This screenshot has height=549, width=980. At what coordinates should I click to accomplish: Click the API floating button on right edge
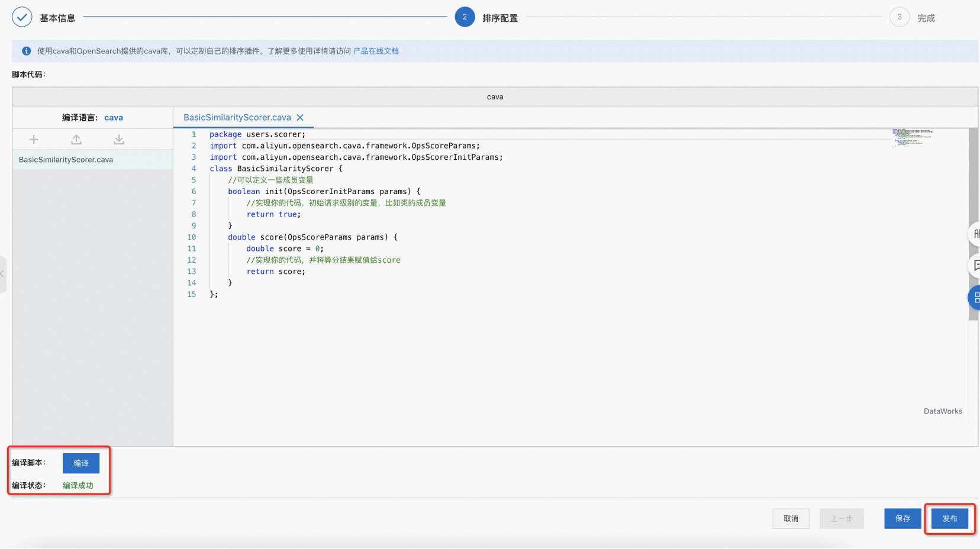(x=975, y=234)
